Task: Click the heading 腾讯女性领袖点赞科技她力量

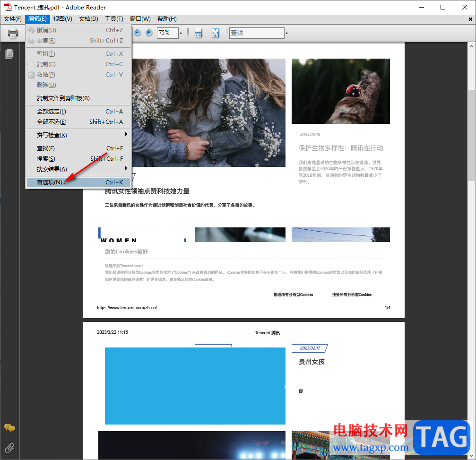Action: click(x=147, y=191)
